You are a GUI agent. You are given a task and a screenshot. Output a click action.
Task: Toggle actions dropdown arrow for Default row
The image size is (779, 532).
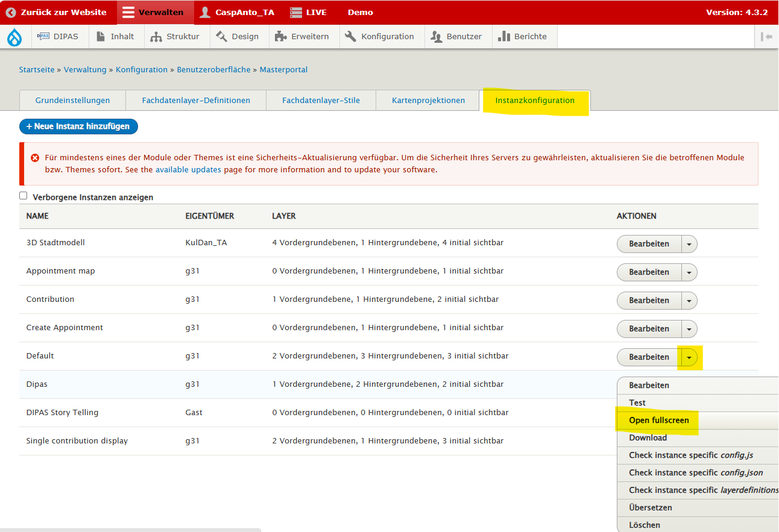(x=689, y=357)
